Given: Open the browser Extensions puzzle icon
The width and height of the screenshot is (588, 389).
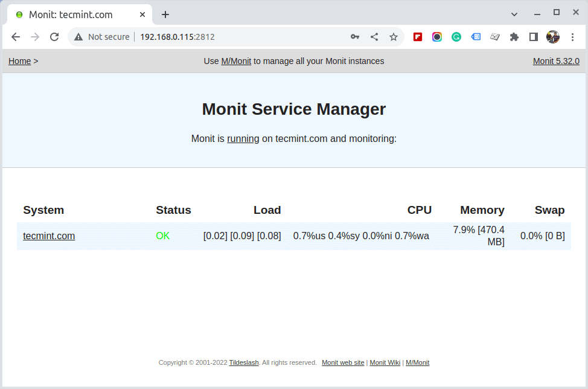Looking at the screenshot, I should [x=514, y=37].
